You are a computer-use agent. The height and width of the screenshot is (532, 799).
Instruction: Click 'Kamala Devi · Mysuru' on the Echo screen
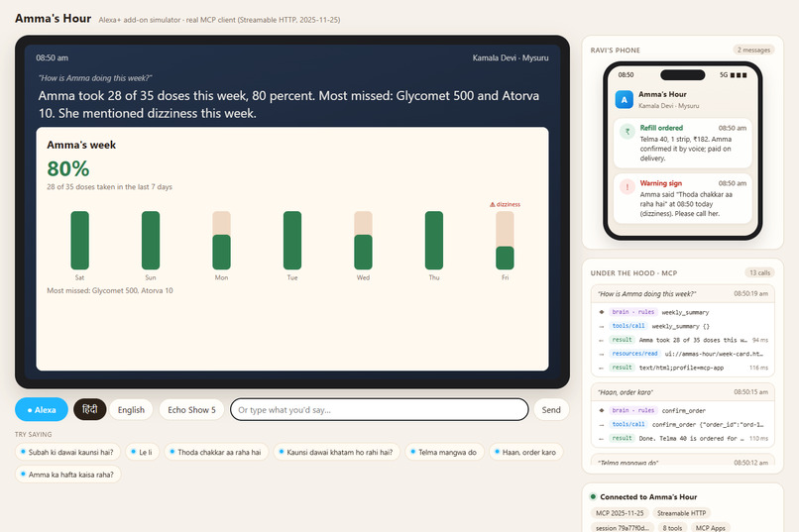tap(511, 58)
